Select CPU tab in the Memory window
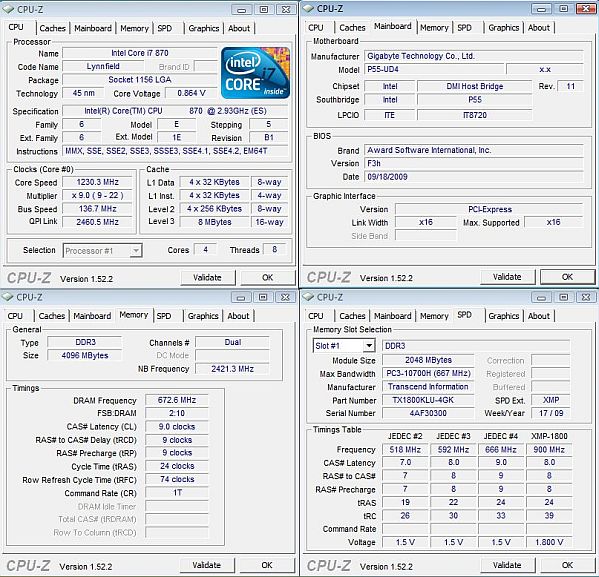Image resolution: width=599 pixels, height=577 pixels. (x=15, y=316)
